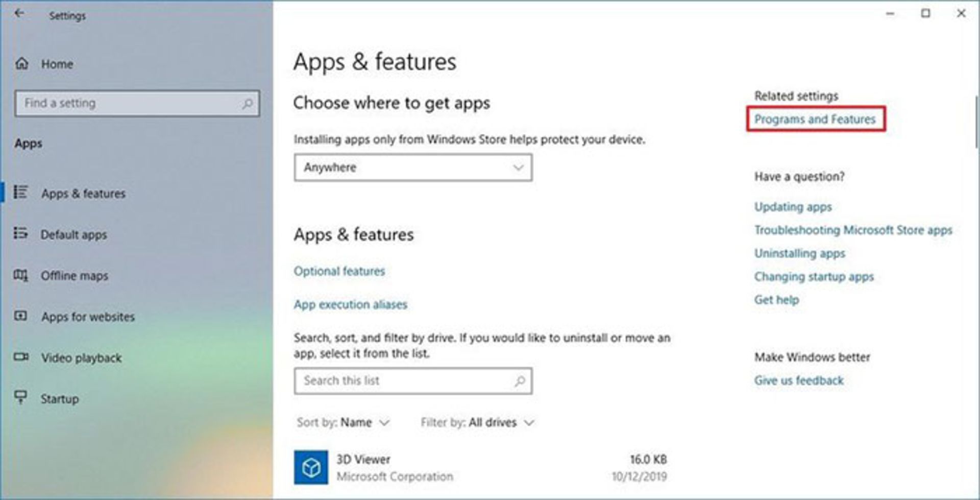Close the Settings window
This screenshot has width=980, height=500.
click(x=961, y=14)
